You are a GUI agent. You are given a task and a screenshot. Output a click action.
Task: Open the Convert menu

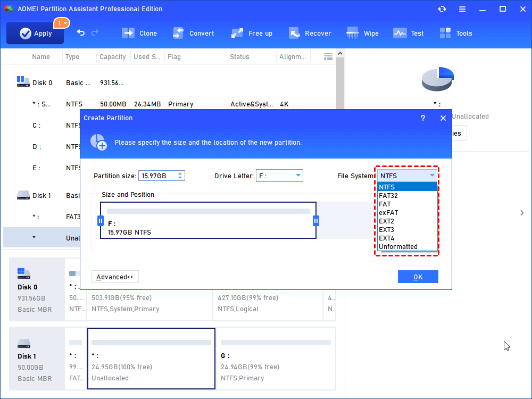(x=193, y=33)
